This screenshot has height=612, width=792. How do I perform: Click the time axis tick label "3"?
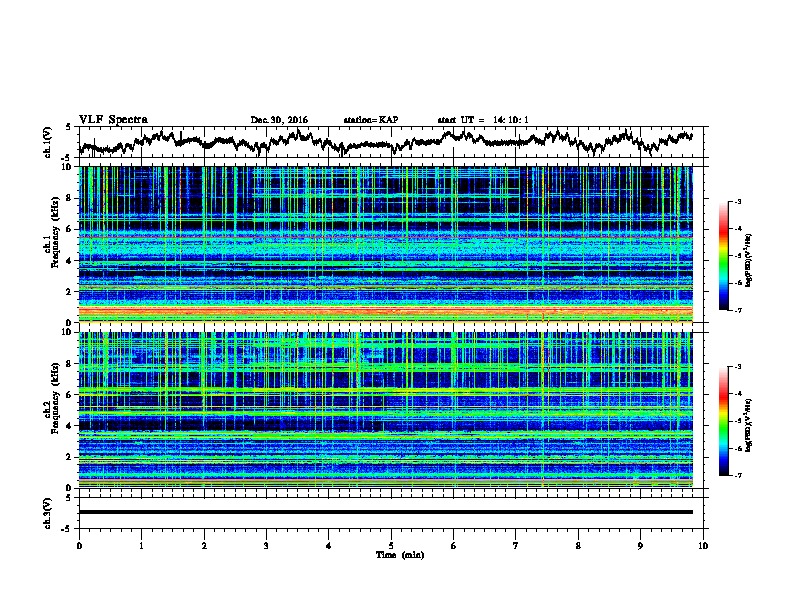tap(266, 546)
